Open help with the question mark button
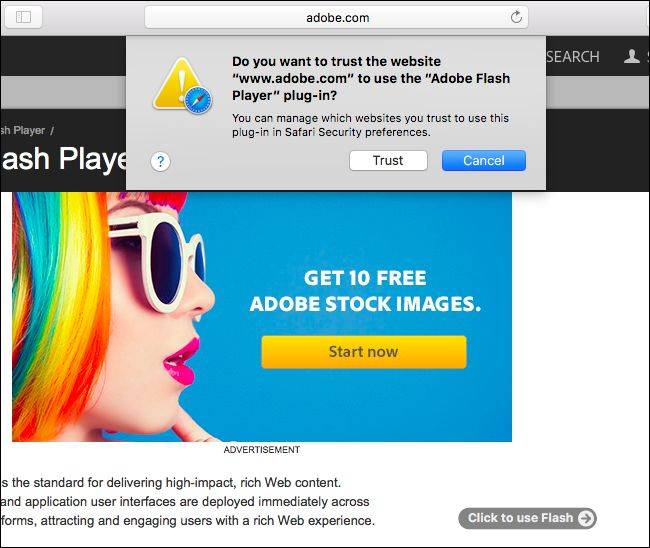Image resolution: width=650 pixels, height=548 pixels. pos(160,161)
